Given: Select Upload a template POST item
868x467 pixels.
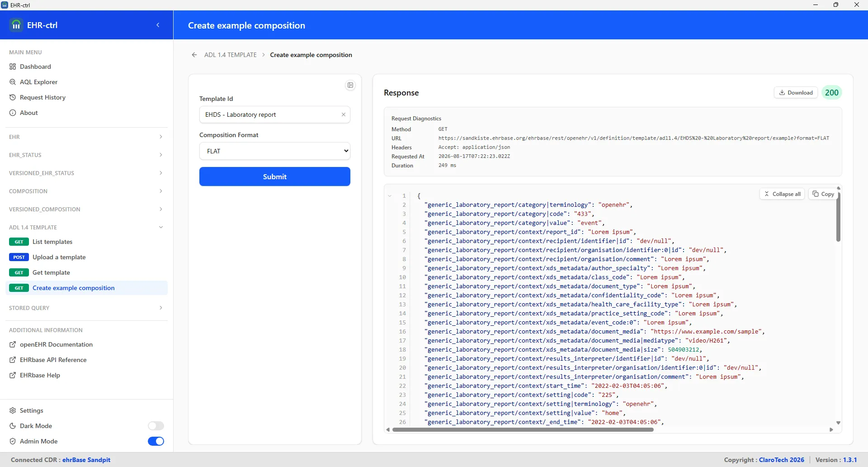Looking at the screenshot, I should pyautogui.click(x=86, y=257).
